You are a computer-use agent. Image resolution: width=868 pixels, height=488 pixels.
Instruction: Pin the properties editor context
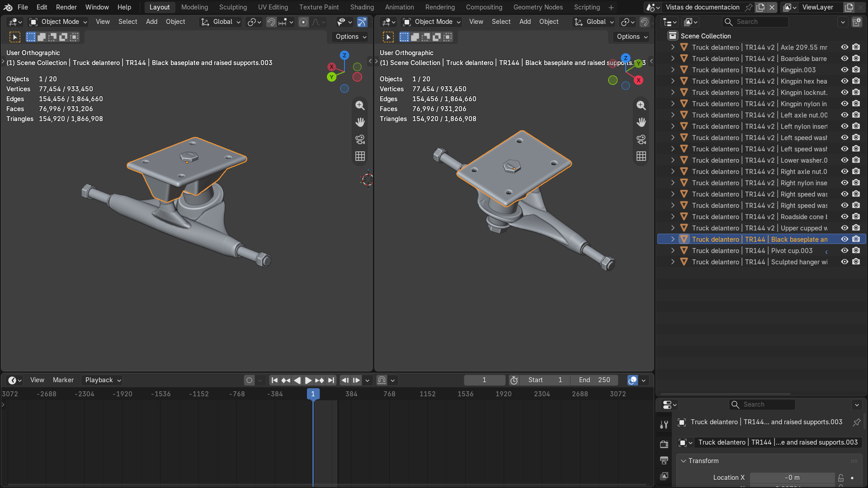click(x=857, y=422)
